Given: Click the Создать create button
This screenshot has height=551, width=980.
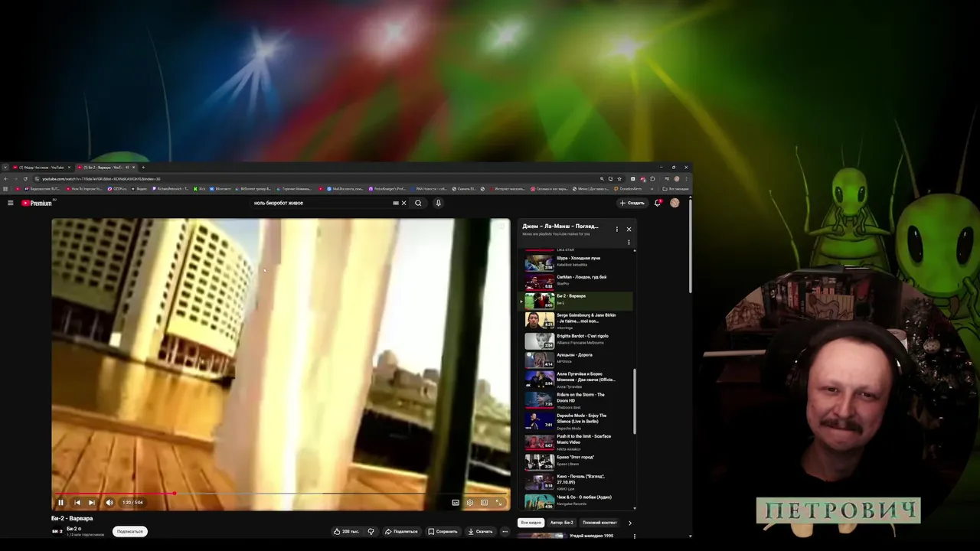Looking at the screenshot, I should [x=632, y=203].
